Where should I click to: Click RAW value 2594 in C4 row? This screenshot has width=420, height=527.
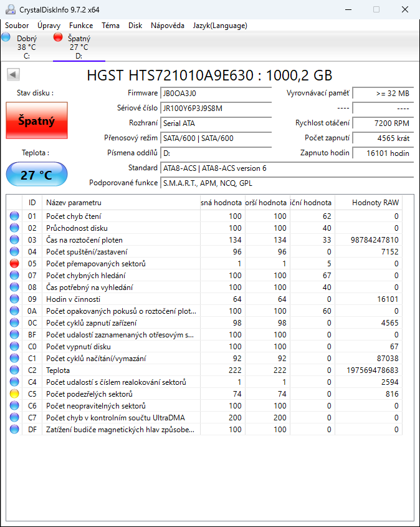pyautogui.click(x=390, y=382)
